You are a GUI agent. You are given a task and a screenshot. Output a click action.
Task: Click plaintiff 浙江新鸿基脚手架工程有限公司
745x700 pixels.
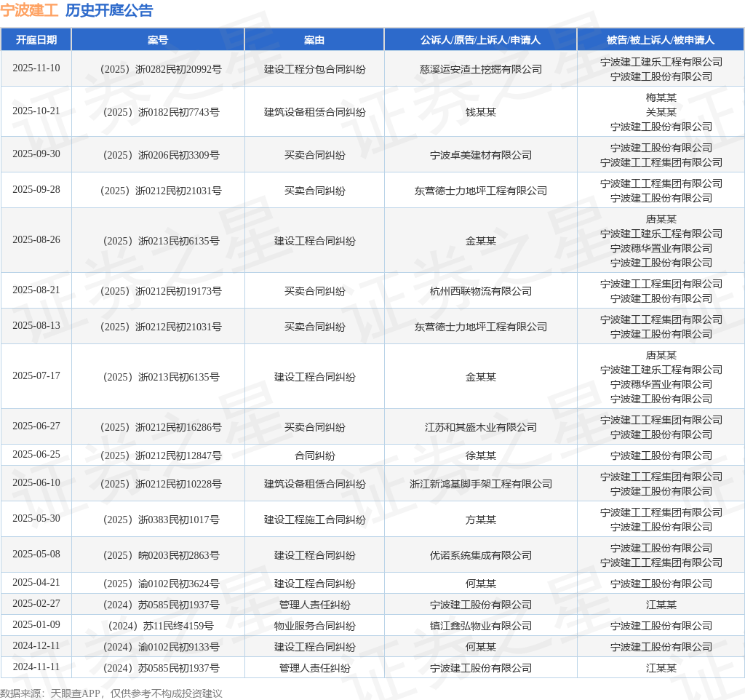481,484
